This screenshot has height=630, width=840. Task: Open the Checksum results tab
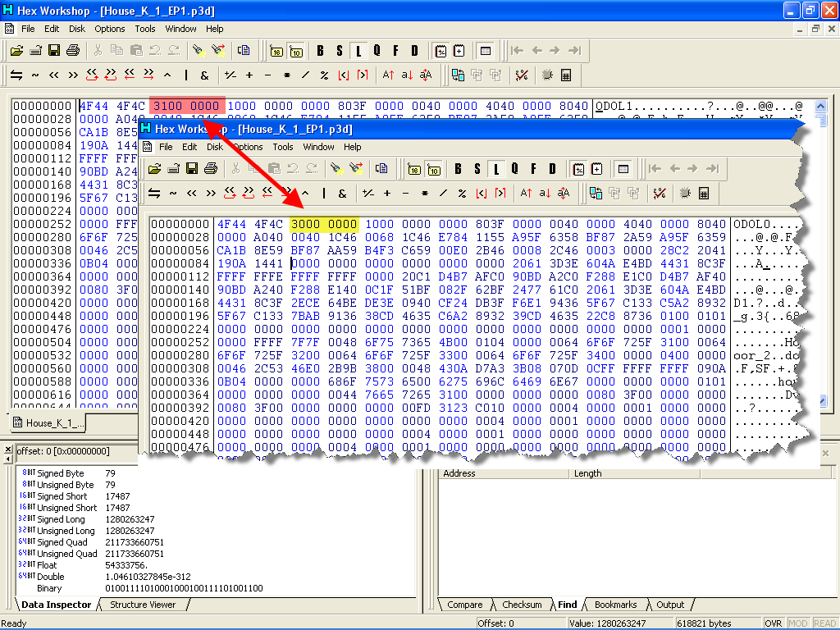(522, 605)
